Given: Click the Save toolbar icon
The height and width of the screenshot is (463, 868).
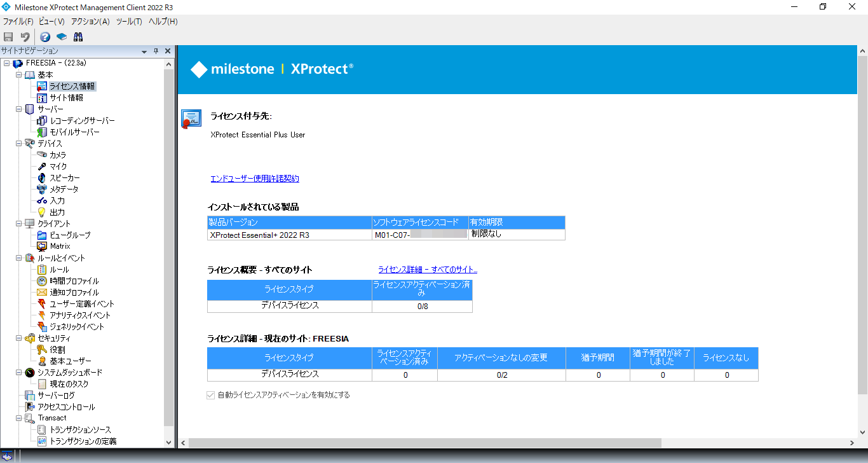Looking at the screenshot, I should pyautogui.click(x=8, y=37).
